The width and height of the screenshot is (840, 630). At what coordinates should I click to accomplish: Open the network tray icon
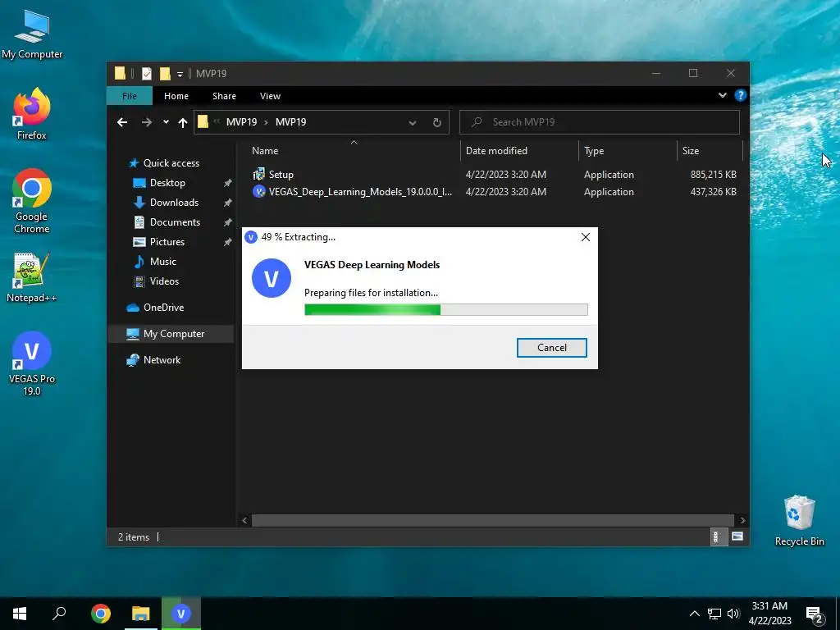pyautogui.click(x=714, y=614)
